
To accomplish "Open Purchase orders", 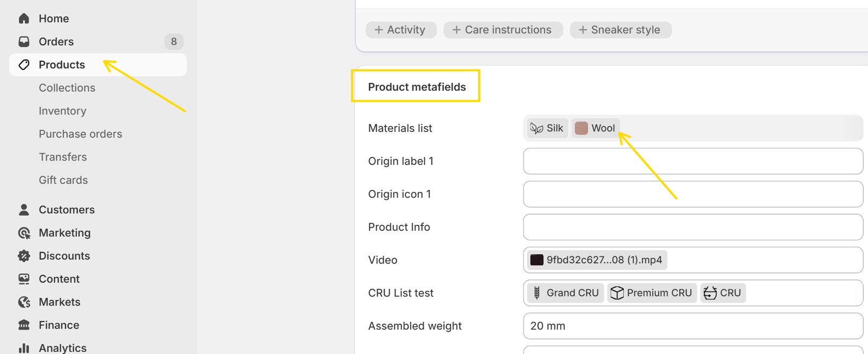I will pos(80,134).
